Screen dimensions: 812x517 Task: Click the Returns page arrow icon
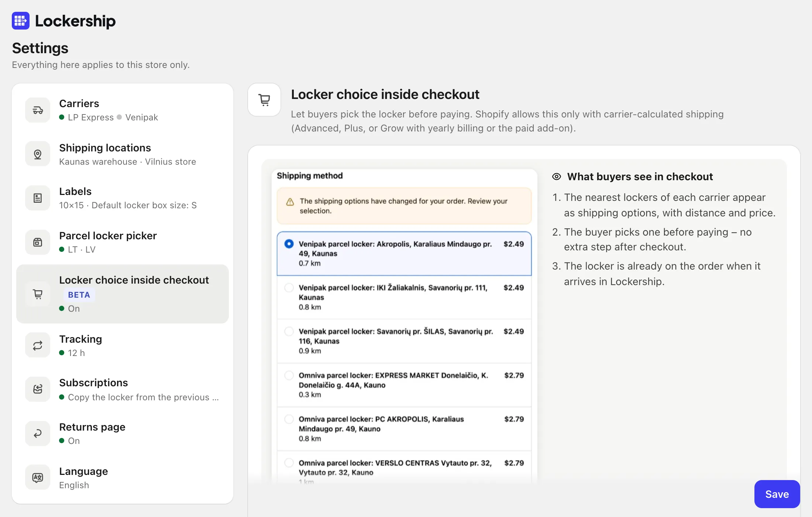[x=38, y=434]
